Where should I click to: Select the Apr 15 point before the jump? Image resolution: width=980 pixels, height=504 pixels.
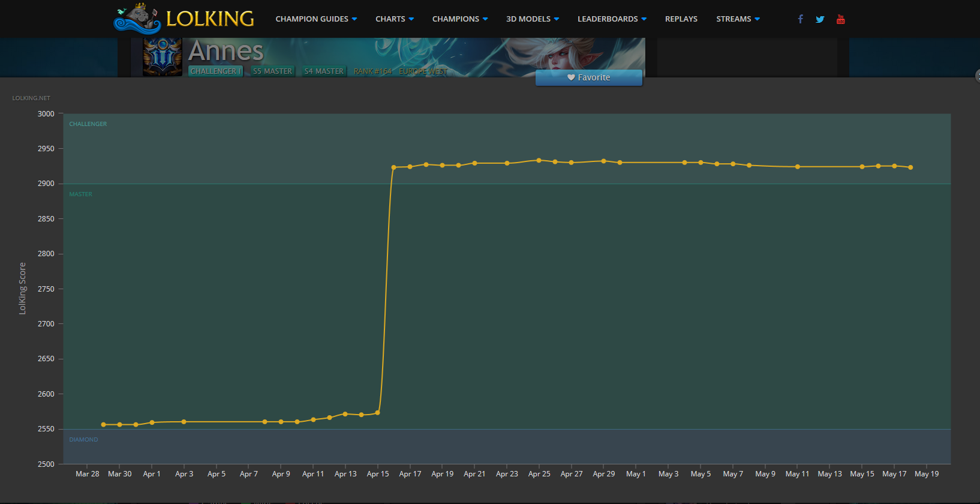377,413
